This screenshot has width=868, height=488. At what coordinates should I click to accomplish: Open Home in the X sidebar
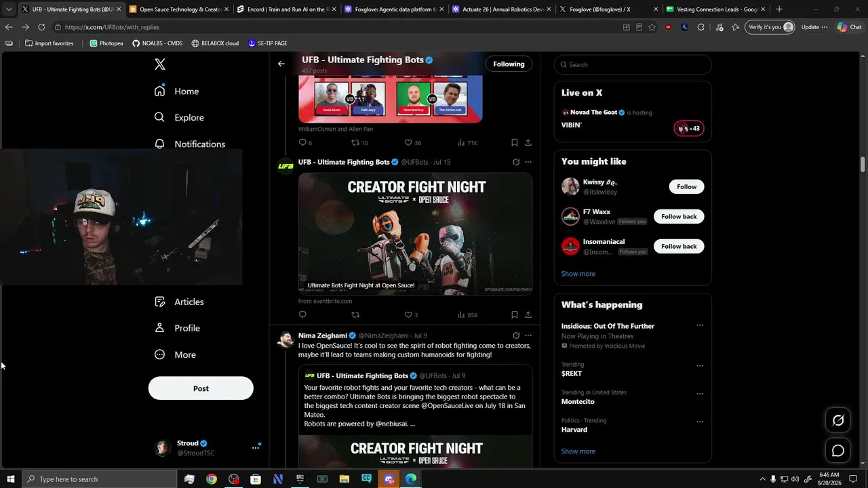176,91
